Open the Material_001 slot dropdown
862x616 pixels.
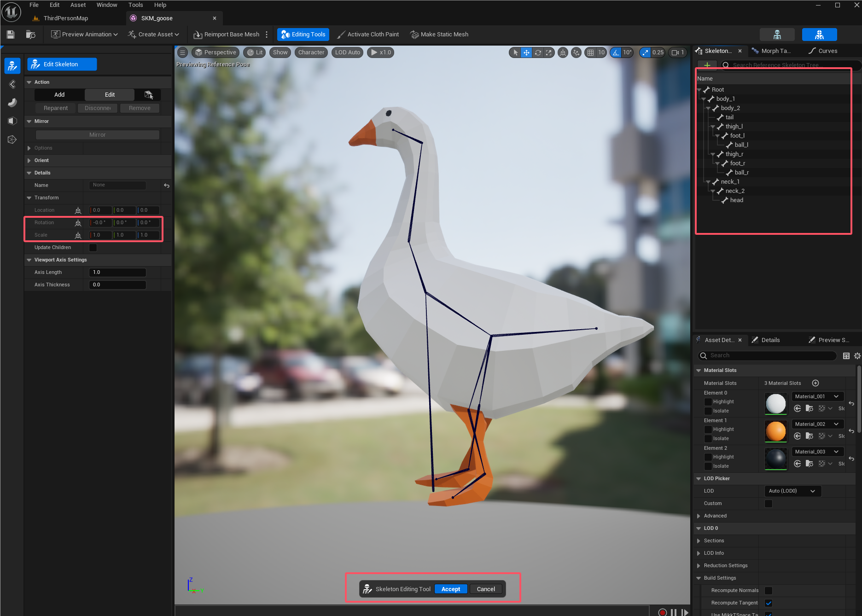click(817, 396)
